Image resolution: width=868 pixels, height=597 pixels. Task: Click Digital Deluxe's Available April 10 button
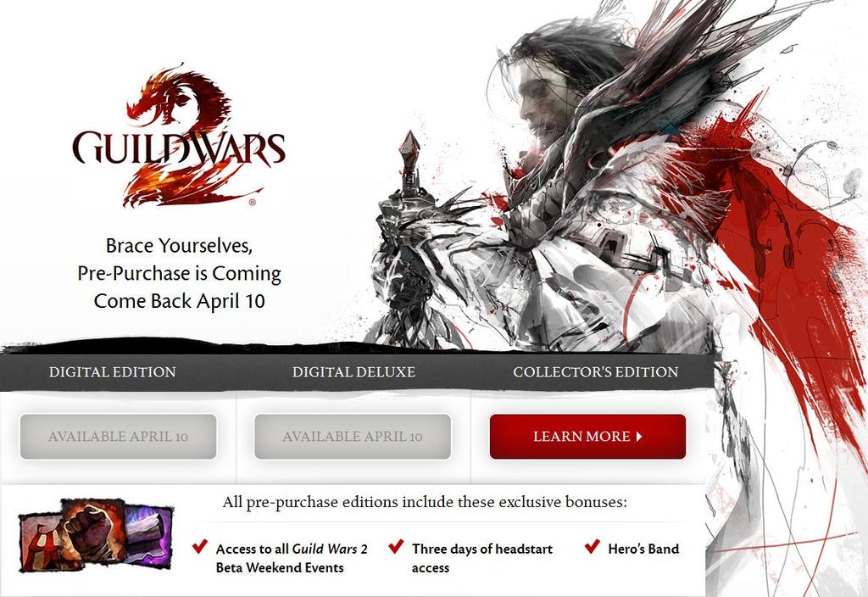point(353,437)
